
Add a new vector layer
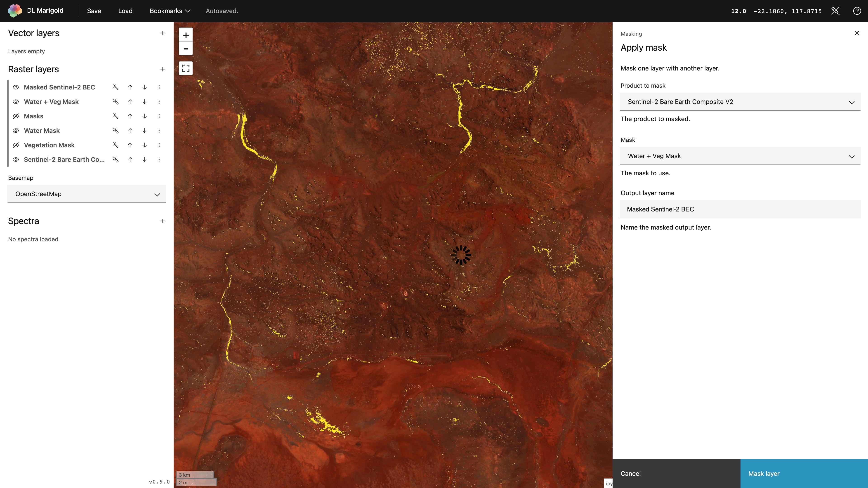pos(163,33)
